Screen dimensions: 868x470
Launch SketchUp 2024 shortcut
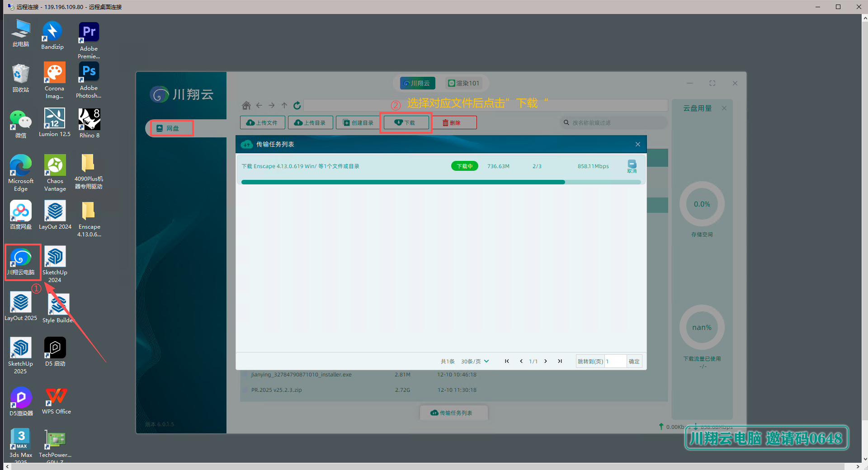coord(55,265)
